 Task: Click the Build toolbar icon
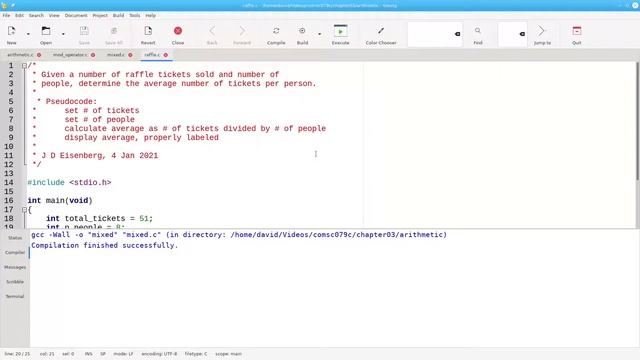[x=302, y=31]
